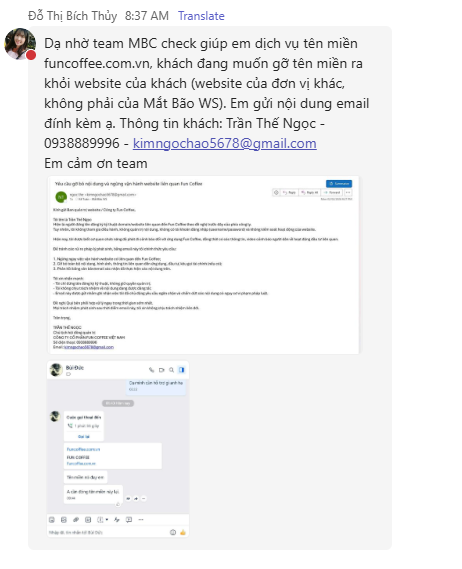Click the thumbs-up like icon in the chat input
Viewport: 462px width, 569px height.
pos(183,532)
